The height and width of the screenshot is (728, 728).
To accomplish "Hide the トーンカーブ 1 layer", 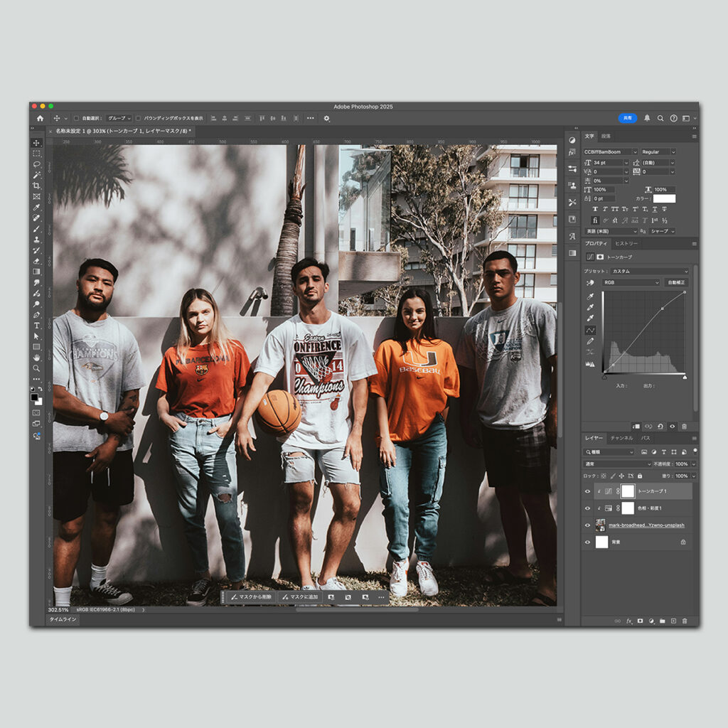I will coord(587,491).
